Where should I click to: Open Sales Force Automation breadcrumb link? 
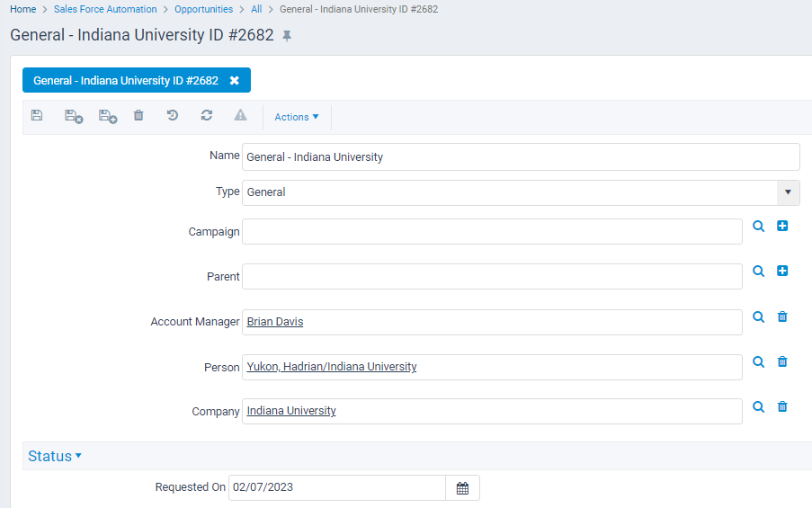(105, 9)
